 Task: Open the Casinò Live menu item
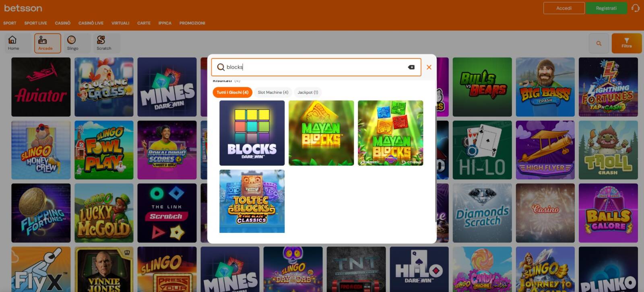pyautogui.click(x=91, y=23)
